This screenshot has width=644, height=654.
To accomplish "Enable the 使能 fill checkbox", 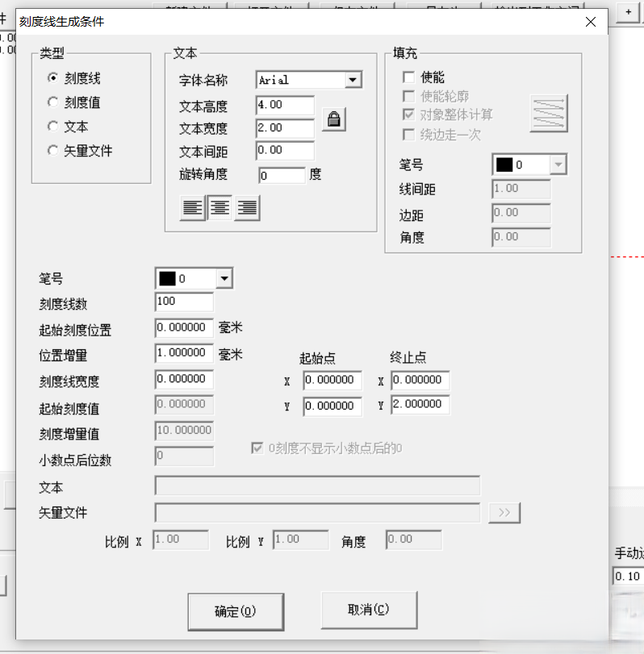I will click(x=408, y=77).
